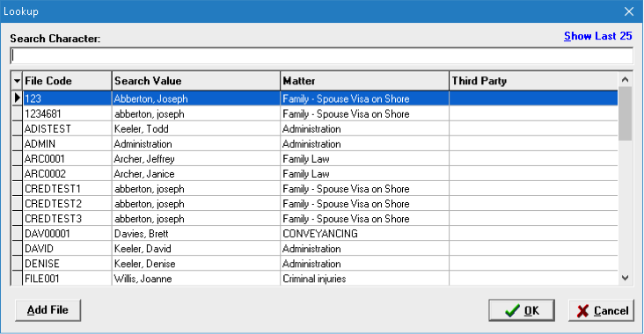Sort by the Search Value column header
This screenshot has height=334, width=644.
coord(196,81)
